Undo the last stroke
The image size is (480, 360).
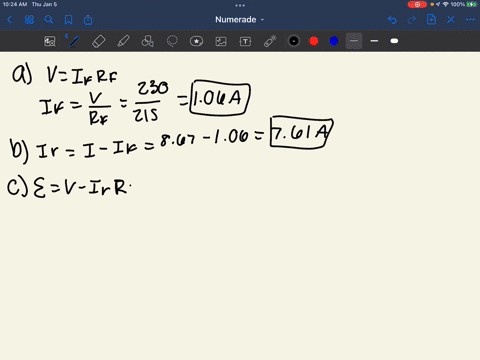(x=392, y=20)
